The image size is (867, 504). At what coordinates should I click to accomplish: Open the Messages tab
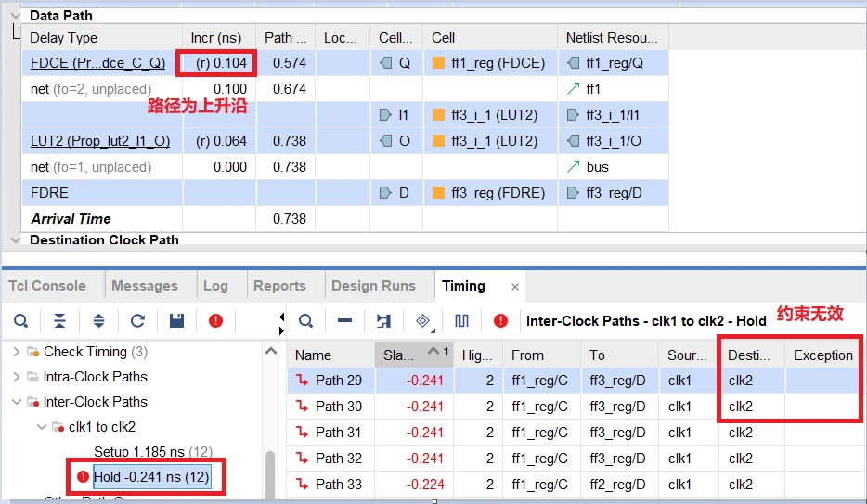tap(145, 286)
